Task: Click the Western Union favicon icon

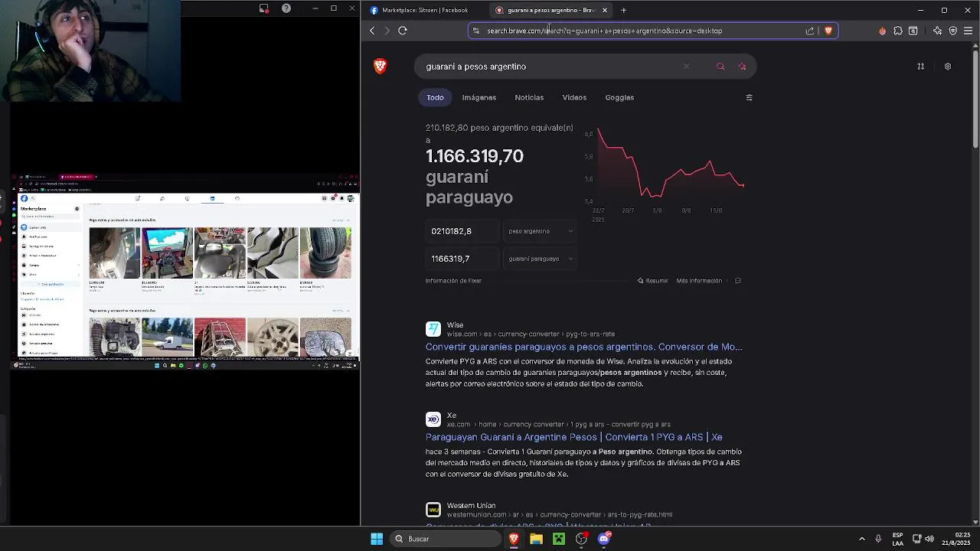Action: [x=433, y=510]
